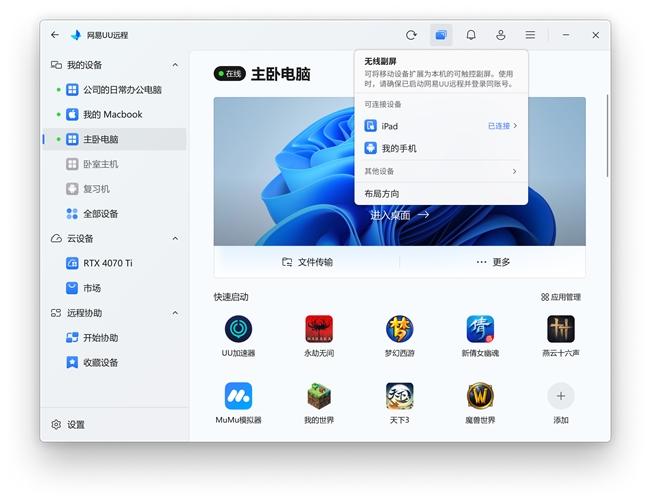
Task: Click 已连接 status next to iPad
Action: (x=499, y=126)
